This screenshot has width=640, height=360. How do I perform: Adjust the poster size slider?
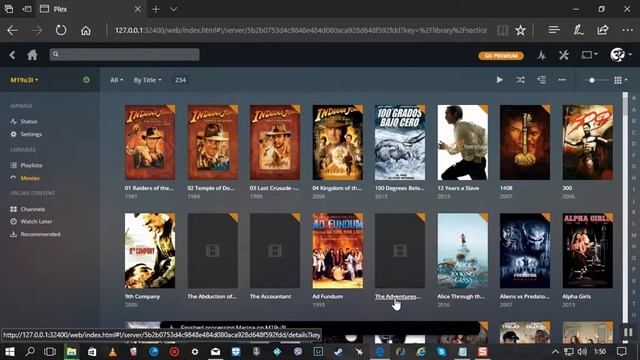pyautogui.click(x=596, y=80)
